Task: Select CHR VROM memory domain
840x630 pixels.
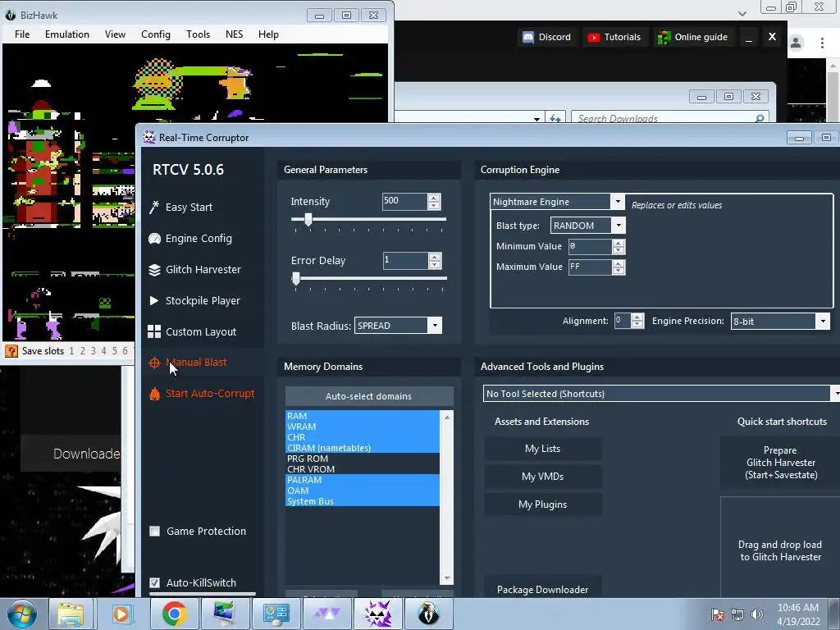Action: tap(362, 469)
